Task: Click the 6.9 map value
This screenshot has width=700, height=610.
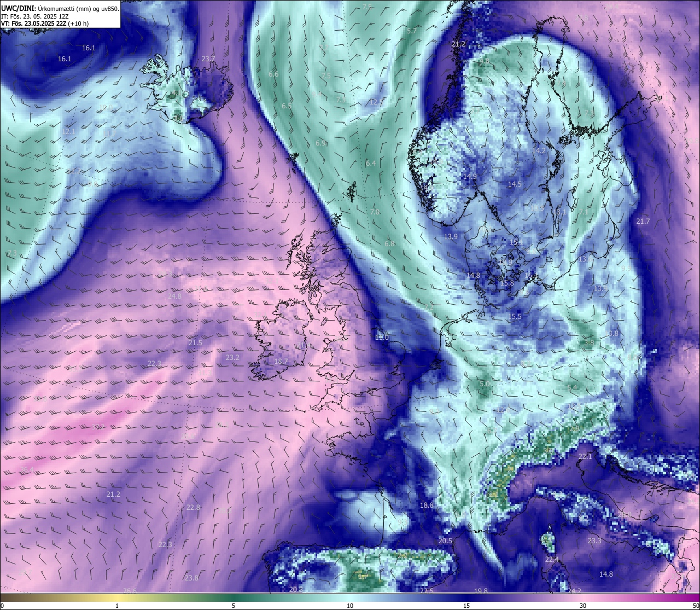Action: click(320, 143)
